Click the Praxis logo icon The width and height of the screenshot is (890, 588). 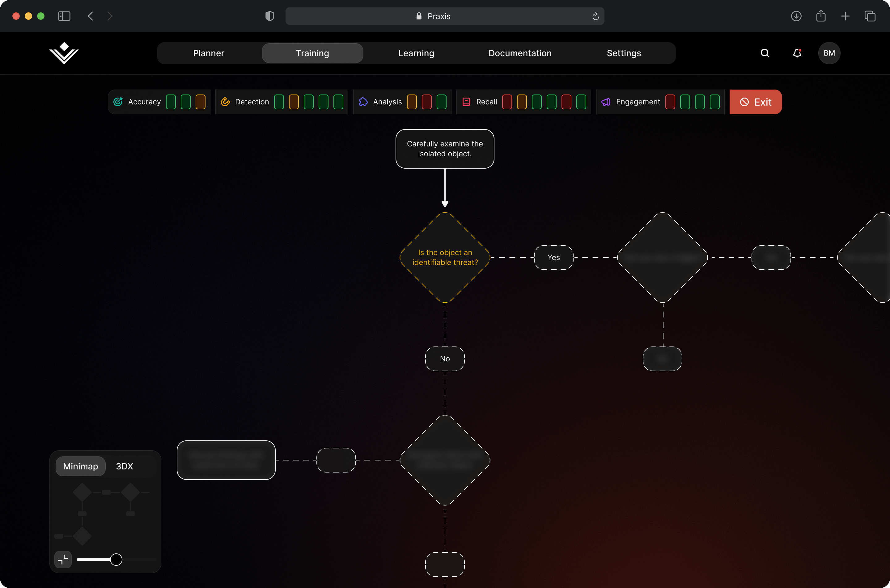(x=64, y=53)
